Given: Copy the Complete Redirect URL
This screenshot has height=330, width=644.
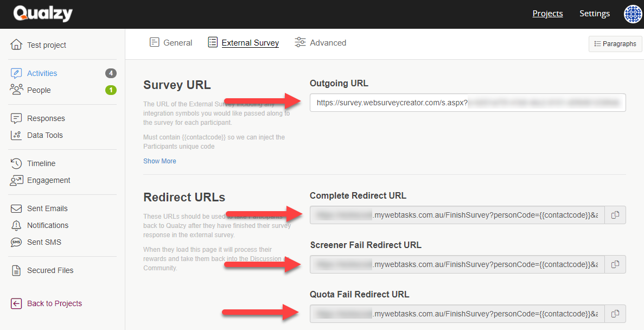Looking at the screenshot, I should (616, 215).
